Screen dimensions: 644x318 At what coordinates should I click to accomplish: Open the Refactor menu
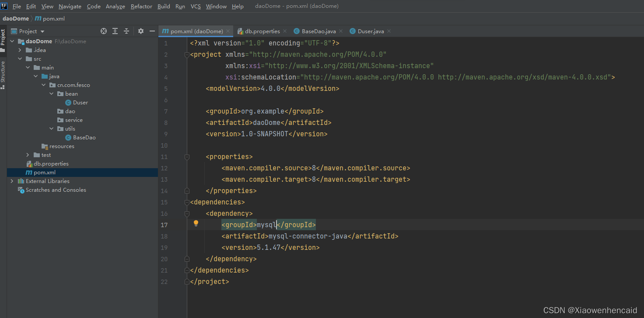[x=141, y=6]
